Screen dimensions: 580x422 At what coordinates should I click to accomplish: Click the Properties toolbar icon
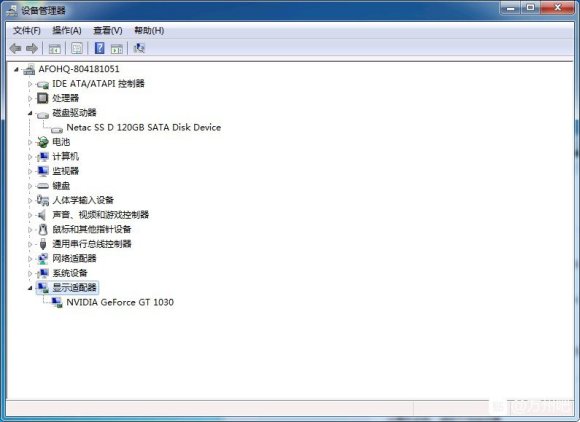(x=77, y=48)
